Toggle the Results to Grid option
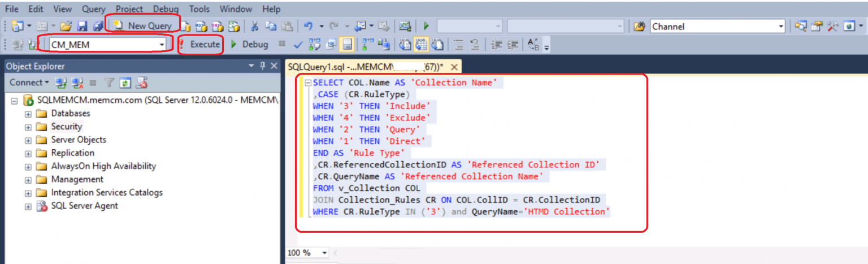Viewport: 868px width, 264px height. (x=421, y=45)
